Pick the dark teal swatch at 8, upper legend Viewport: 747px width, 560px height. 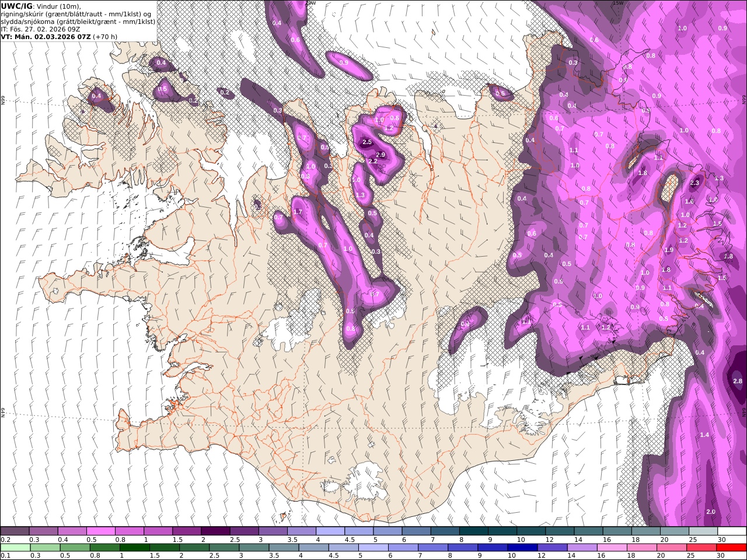point(474,531)
